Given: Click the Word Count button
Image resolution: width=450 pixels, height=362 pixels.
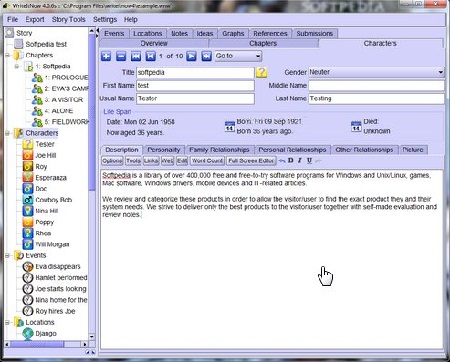Looking at the screenshot, I should click(x=207, y=161).
